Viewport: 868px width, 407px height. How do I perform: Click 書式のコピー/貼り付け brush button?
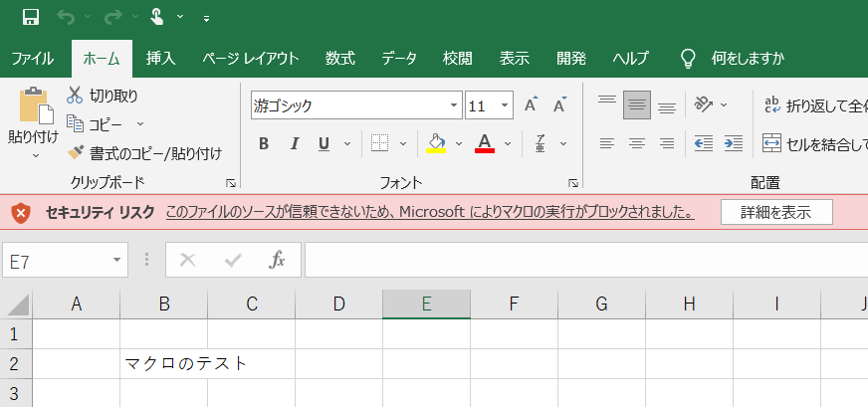point(144,153)
